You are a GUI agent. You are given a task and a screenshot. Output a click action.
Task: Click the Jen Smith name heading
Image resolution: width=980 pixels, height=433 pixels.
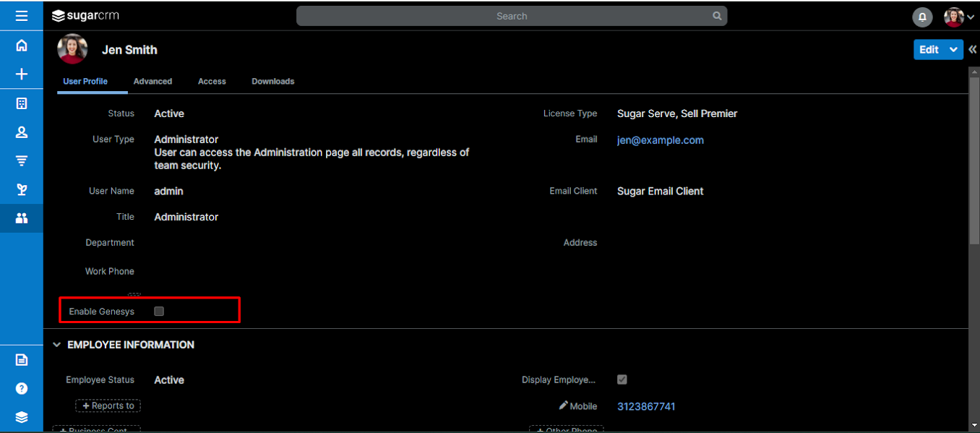pyautogui.click(x=129, y=50)
